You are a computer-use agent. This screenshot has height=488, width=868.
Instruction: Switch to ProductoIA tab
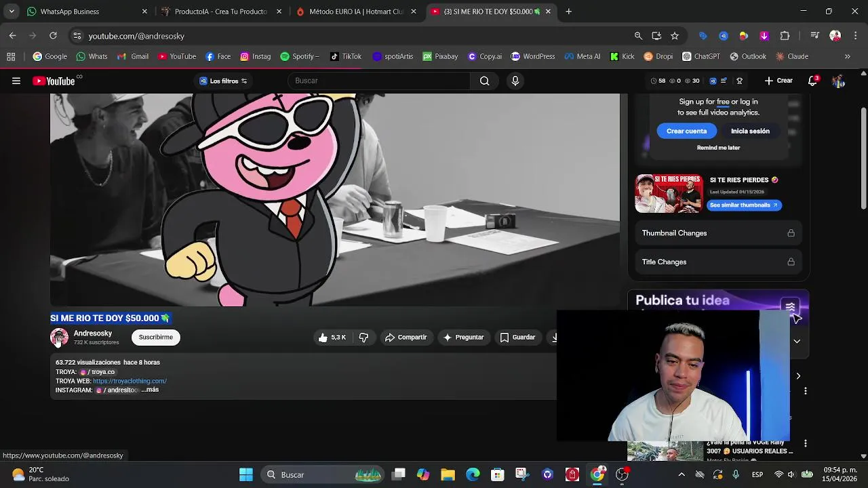(x=220, y=12)
